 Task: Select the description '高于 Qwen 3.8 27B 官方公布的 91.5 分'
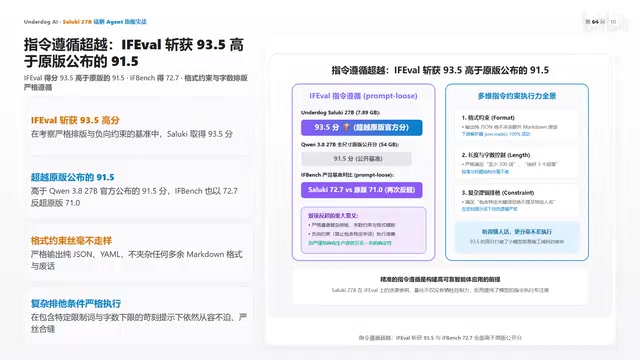pyautogui.click(x=134, y=197)
